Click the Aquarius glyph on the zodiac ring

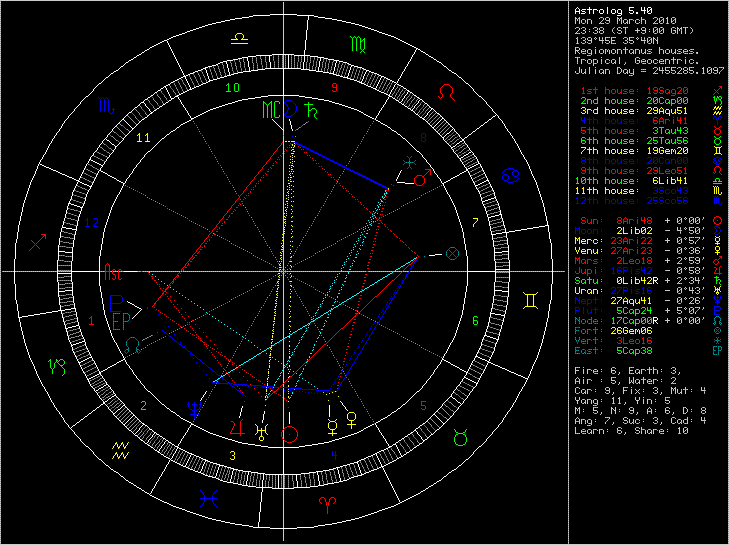120,450
